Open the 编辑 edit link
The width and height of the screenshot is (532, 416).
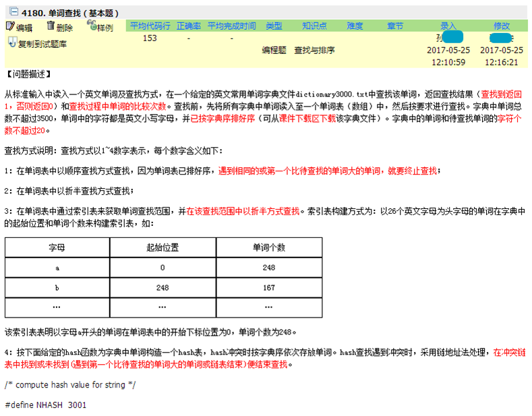(x=24, y=28)
